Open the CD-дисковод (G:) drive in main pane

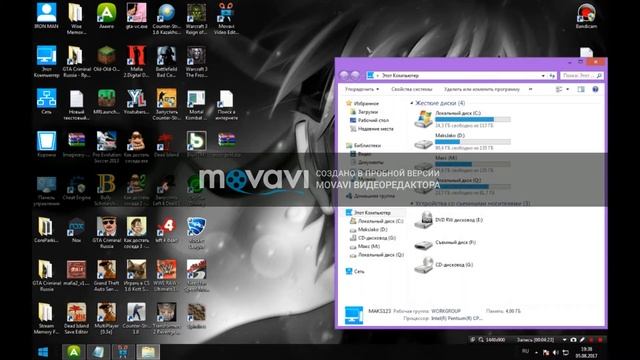click(444, 265)
